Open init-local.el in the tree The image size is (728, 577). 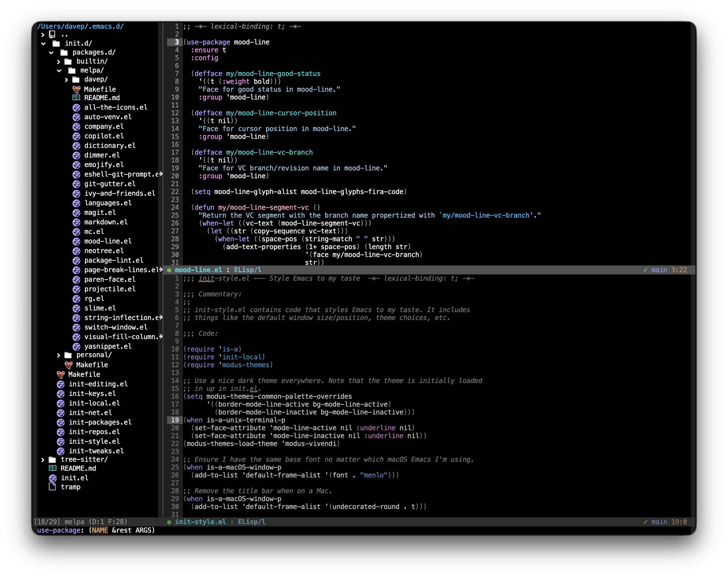click(x=94, y=403)
